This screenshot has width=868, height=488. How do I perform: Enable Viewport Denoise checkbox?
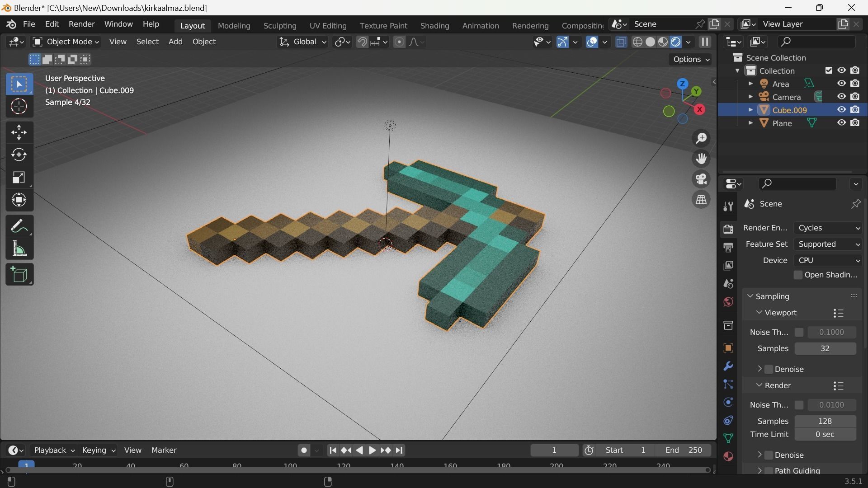tap(769, 369)
